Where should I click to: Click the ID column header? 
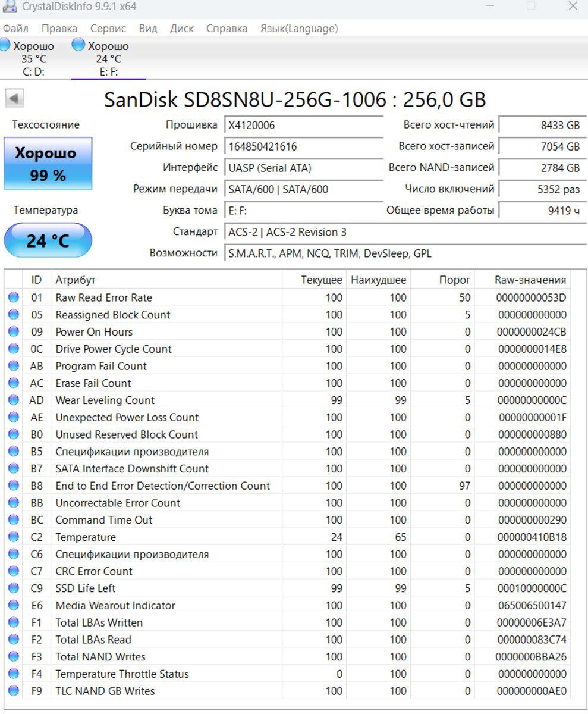pos(37,280)
